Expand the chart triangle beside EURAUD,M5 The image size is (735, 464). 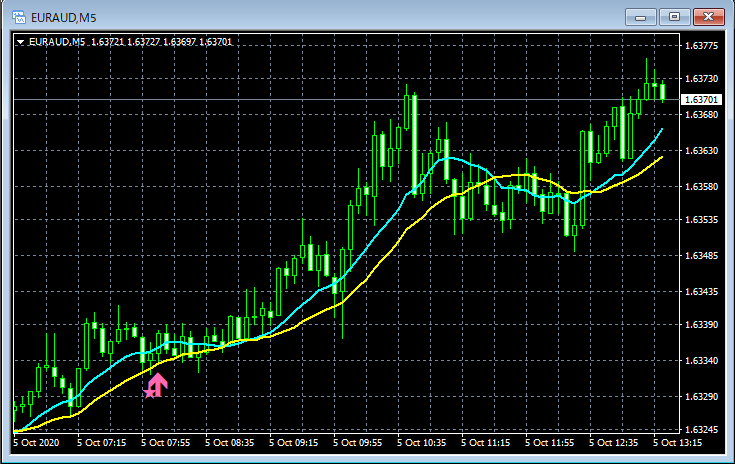click(x=20, y=42)
